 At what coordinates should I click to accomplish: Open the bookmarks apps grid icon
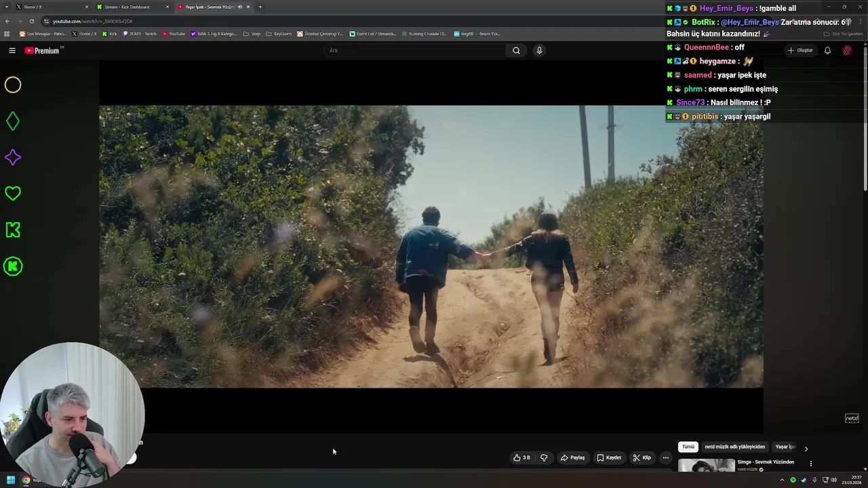[7, 33]
